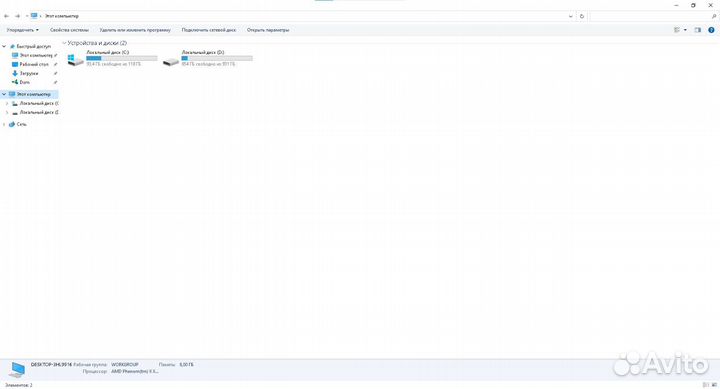Click the DESKTOP computer name in details pane

coord(51,365)
